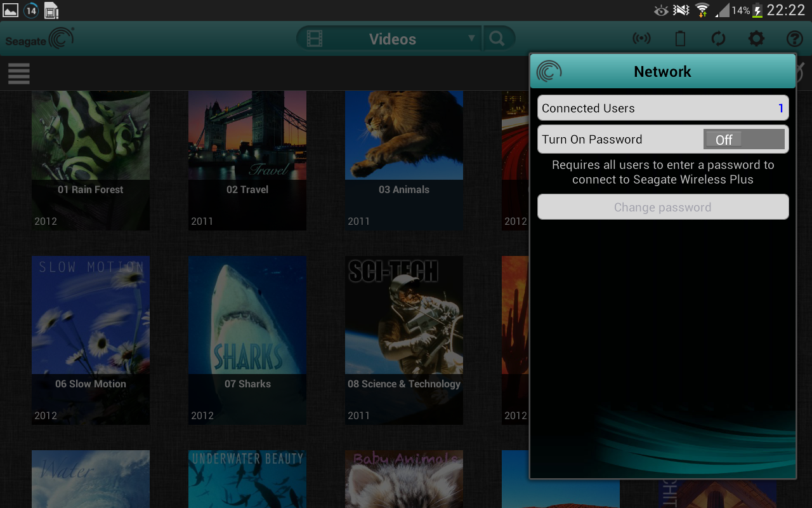The width and height of the screenshot is (812, 508).
Task: Select the 03 Animals video
Action: click(404, 160)
